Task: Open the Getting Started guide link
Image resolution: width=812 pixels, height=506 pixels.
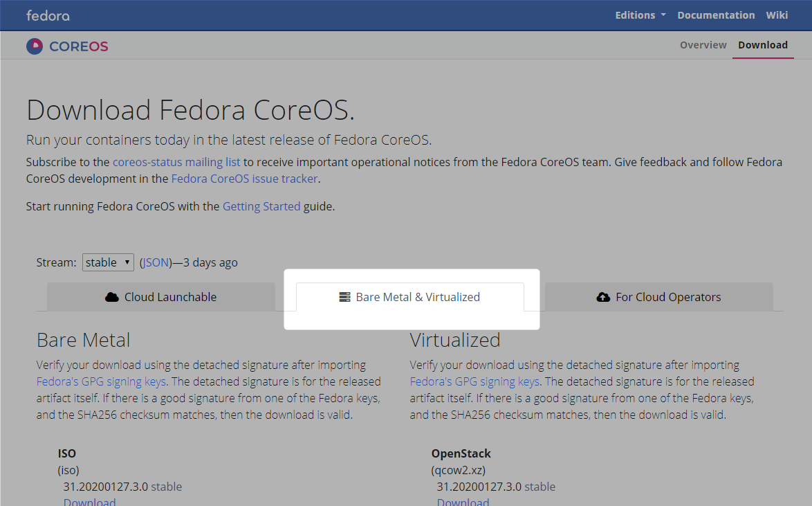Action: pyautogui.click(x=261, y=206)
